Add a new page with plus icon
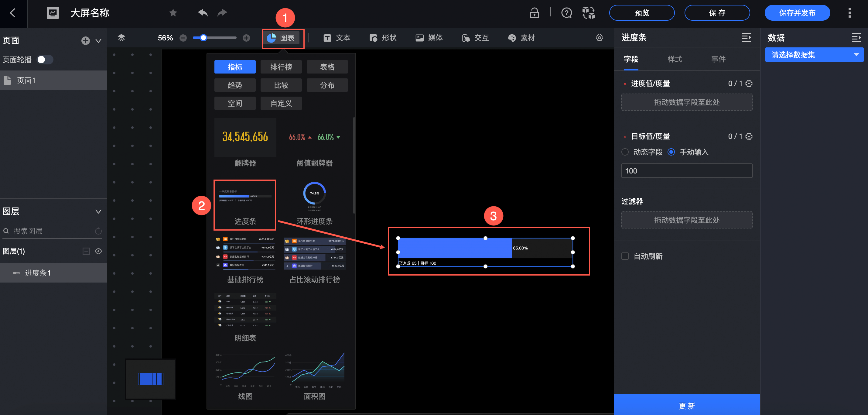868x415 pixels. (86, 41)
